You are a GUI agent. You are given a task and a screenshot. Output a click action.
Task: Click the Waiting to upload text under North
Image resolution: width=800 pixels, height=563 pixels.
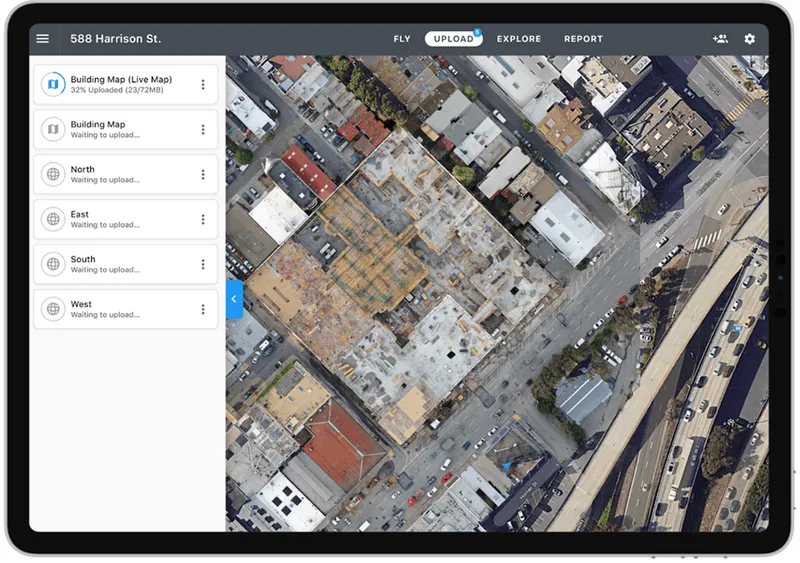click(x=105, y=180)
